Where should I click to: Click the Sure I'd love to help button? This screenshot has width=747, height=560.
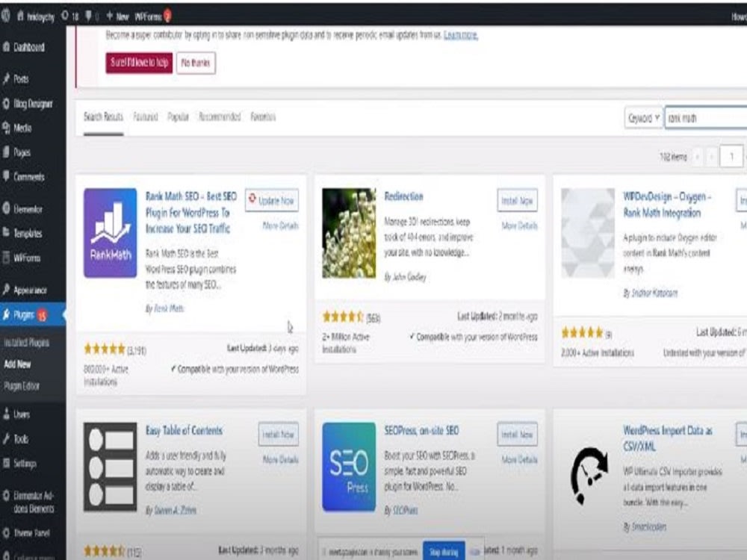click(139, 63)
